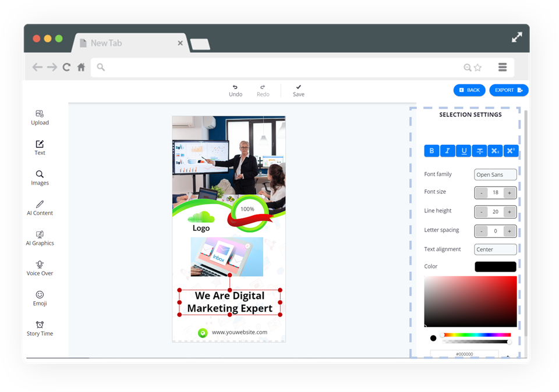Select the inbox laptop image on canvas
The width and height of the screenshot is (559, 392).
(227, 256)
